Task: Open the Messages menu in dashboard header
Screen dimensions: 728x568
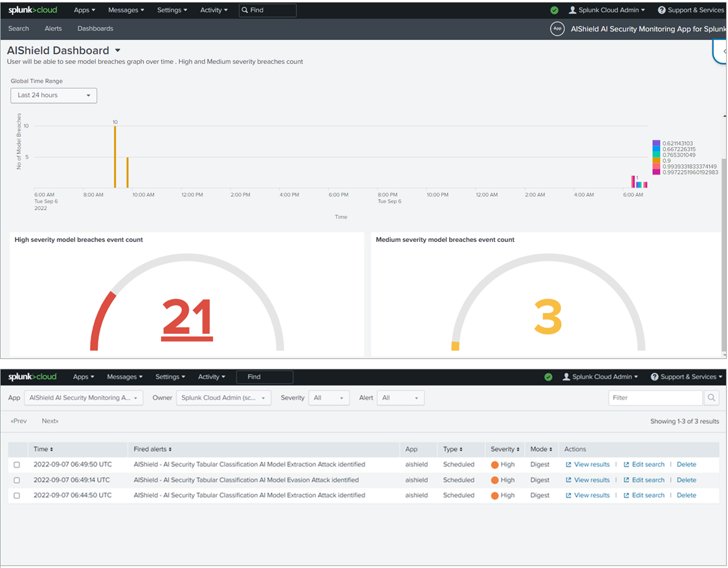Action: pyautogui.click(x=126, y=10)
